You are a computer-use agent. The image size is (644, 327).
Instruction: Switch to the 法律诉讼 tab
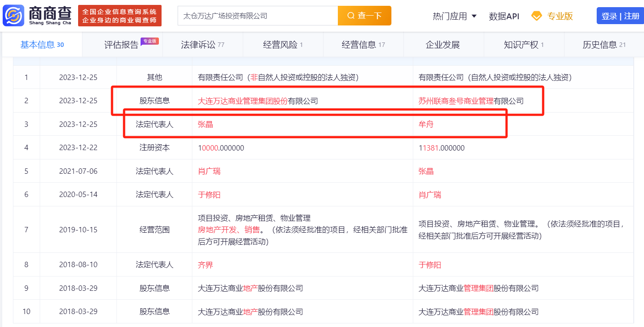click(x=203, y=45)
